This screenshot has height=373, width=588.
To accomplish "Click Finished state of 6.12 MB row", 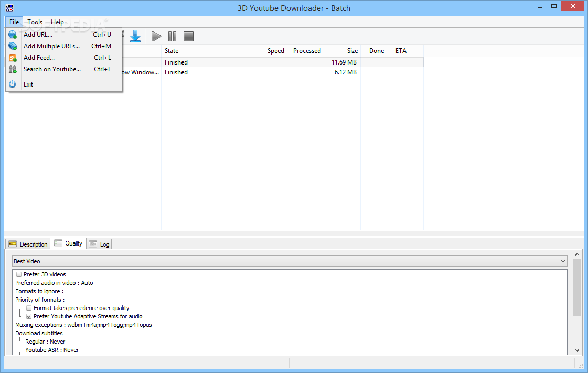I will [176, 72].
